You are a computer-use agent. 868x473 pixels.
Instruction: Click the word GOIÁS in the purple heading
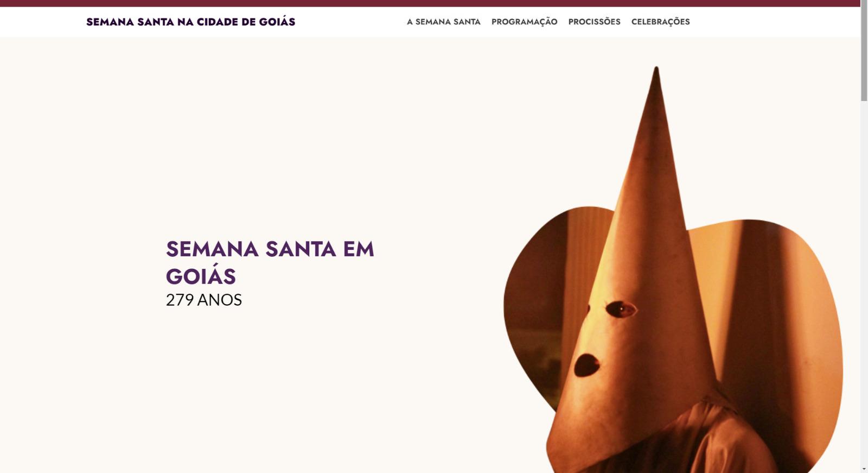(201, 276)
